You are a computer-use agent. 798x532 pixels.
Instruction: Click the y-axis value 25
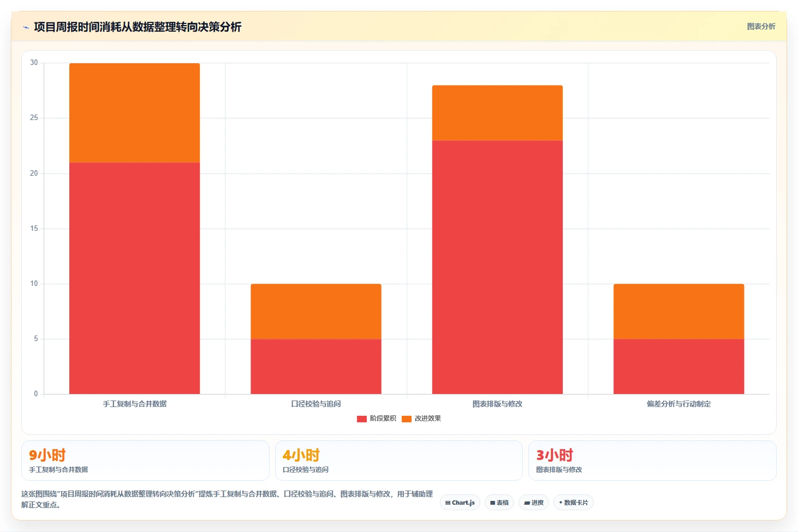point(34,118)
